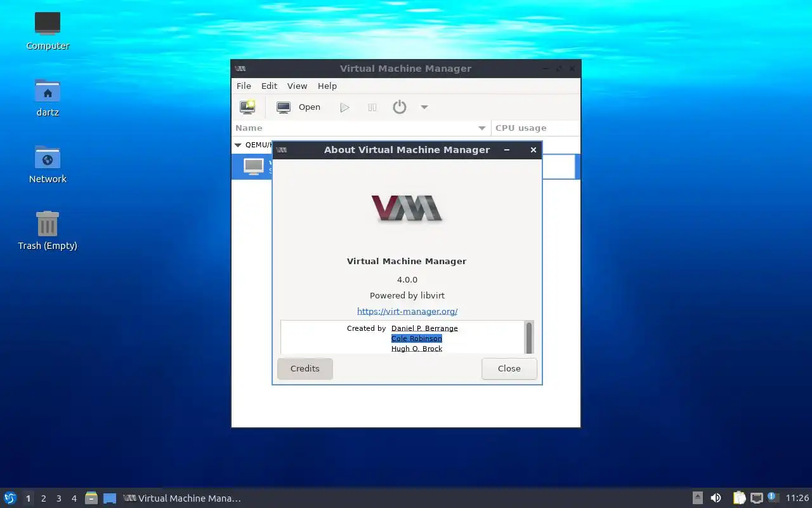The width and height of the screenshot is (812, 508).
Task: Open the File menu
Action: (x=244, y=86)
